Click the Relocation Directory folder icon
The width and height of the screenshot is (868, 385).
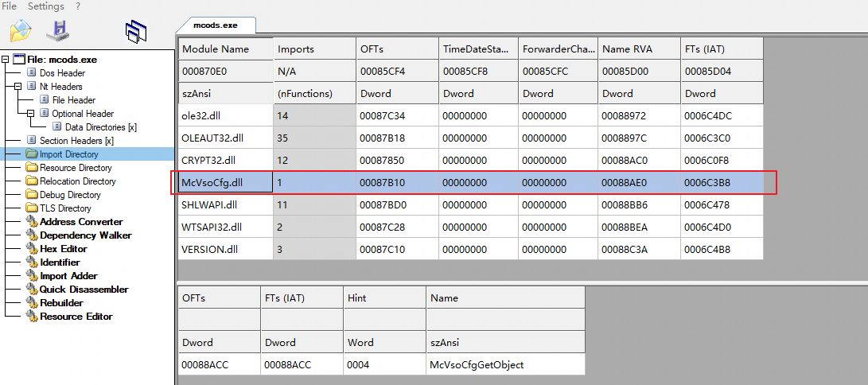[30, 181]
